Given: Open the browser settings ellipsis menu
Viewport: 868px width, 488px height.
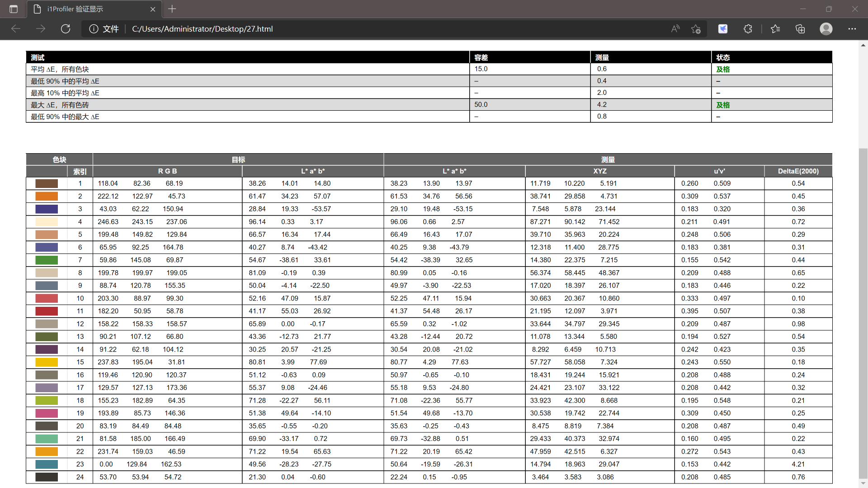Looking at the screenshot, I should click(852, 29).
